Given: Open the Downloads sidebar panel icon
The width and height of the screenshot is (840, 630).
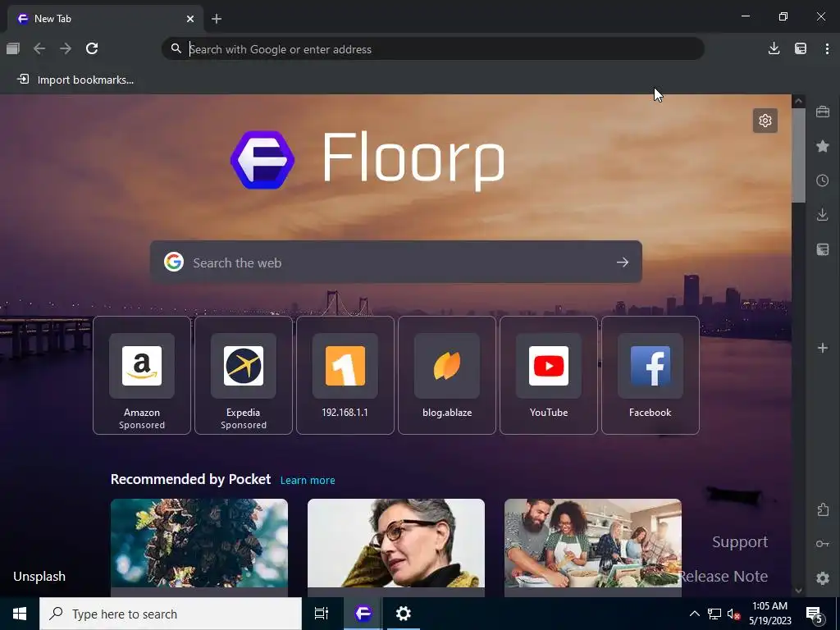Looking at the screenshot, I should 822,215.
